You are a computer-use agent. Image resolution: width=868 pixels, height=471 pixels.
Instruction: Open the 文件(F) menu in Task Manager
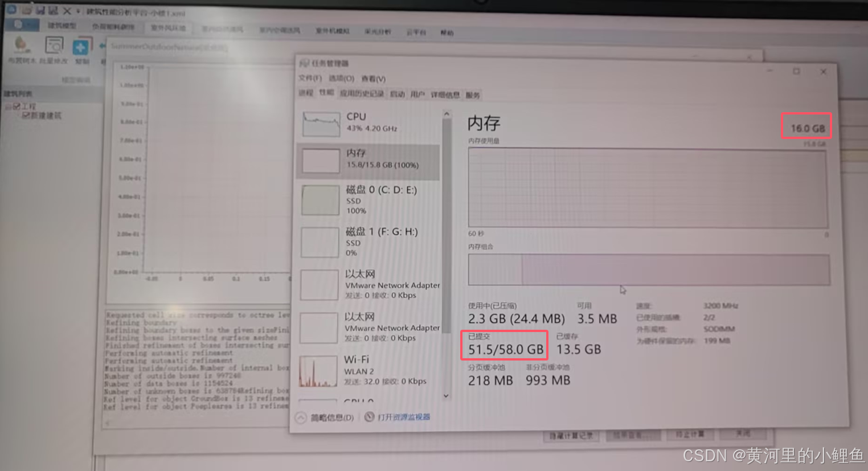pos(310,78)
